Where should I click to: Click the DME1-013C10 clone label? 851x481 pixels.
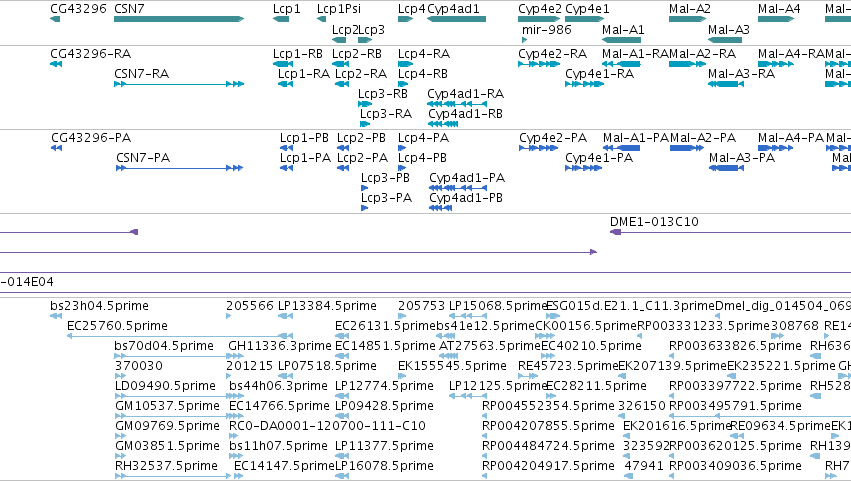pyautogui.click(x=654, y=222)
